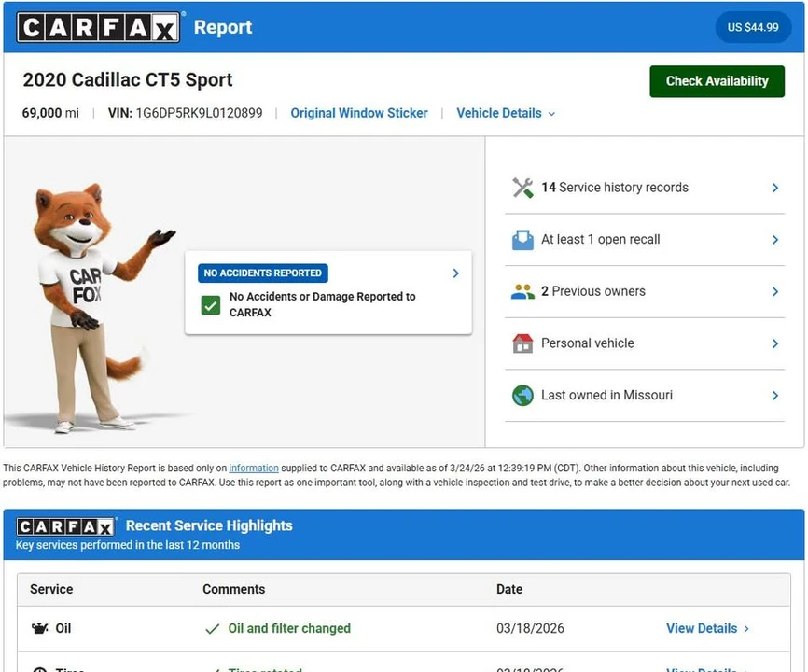Viewport: 808px width, 672px height.
Task: Click the Recent Service Highlights heading
Action: 209,525
